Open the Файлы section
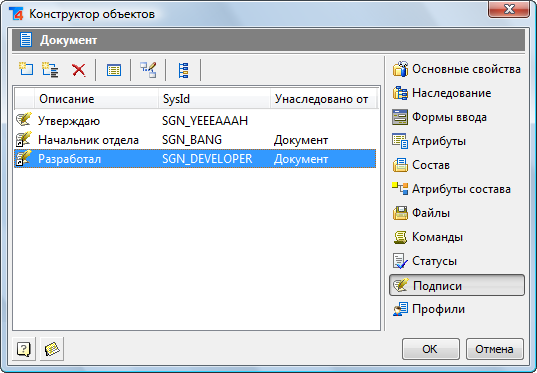The image size is (537, 373). click(x=421, y=213)
